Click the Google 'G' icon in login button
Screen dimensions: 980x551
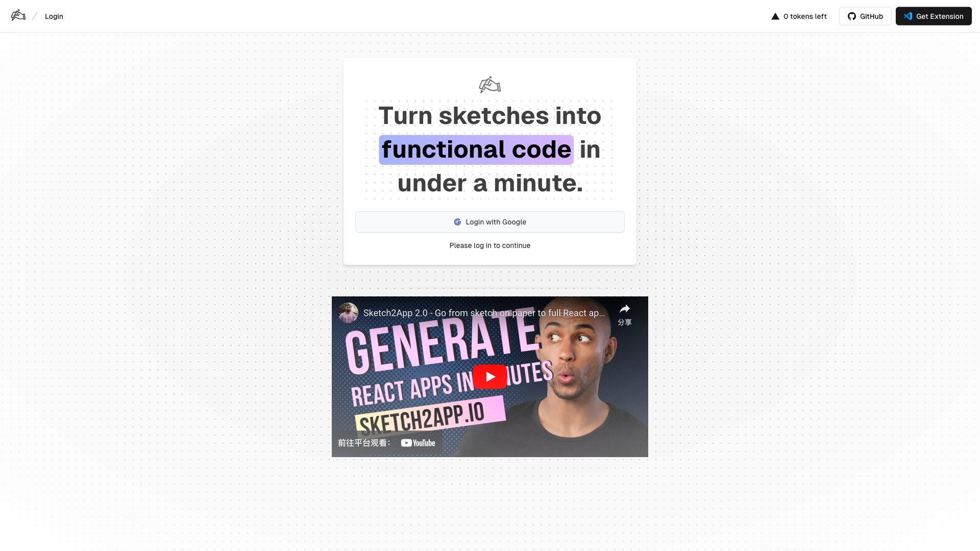tap(457, 222)
